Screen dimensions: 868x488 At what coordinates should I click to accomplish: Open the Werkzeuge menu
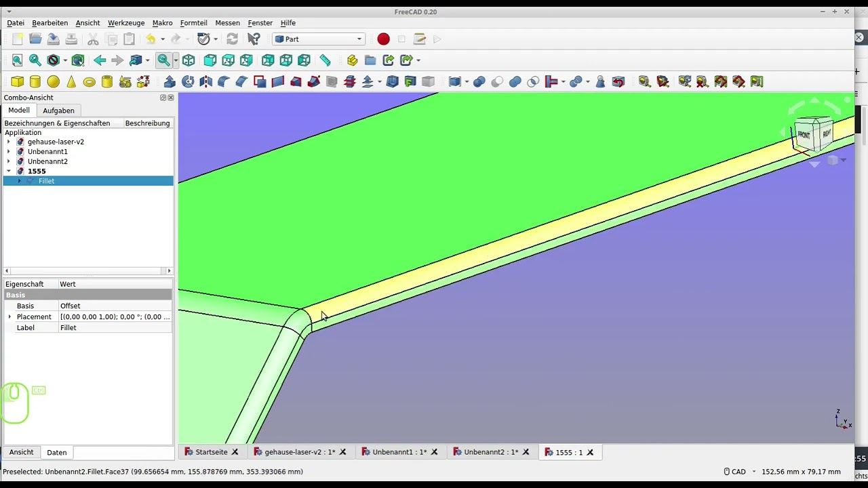[x=126, y=23]
